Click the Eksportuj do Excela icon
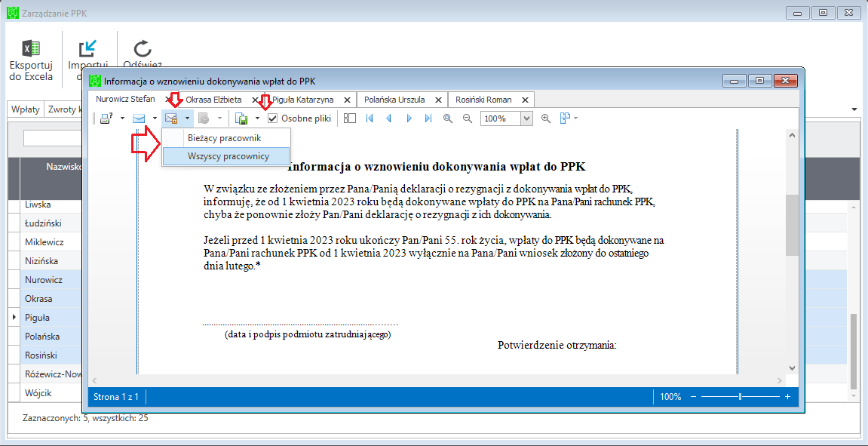Image resolution: width=868 pixels, height=446 pixels. click(31, 49)
